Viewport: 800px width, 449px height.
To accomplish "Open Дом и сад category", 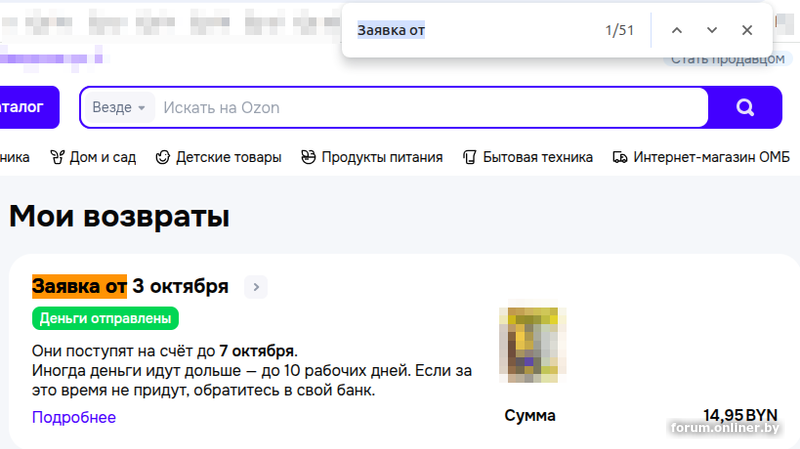I will 93,157.
